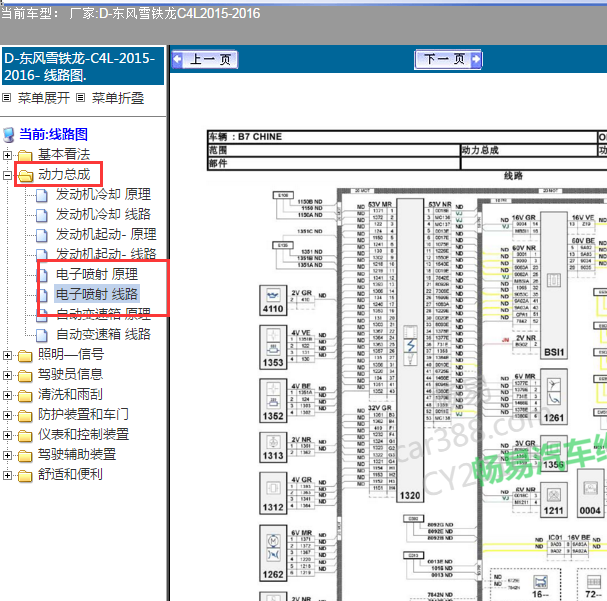Click the 驾驶辅助装置 folder icon
Screen dimensions: 607x601
point(25,456)
